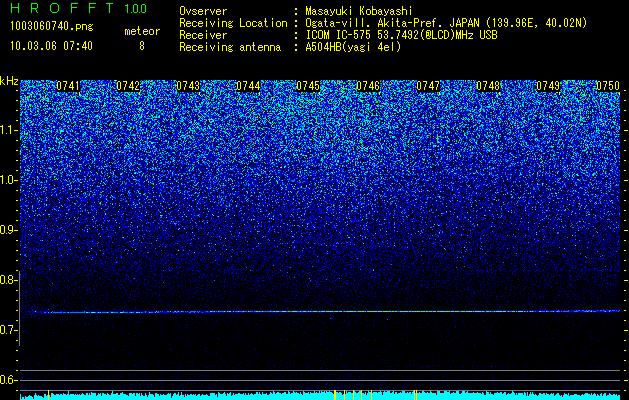Click the name Masayuki Kobayashi

(x=359, y=11)
